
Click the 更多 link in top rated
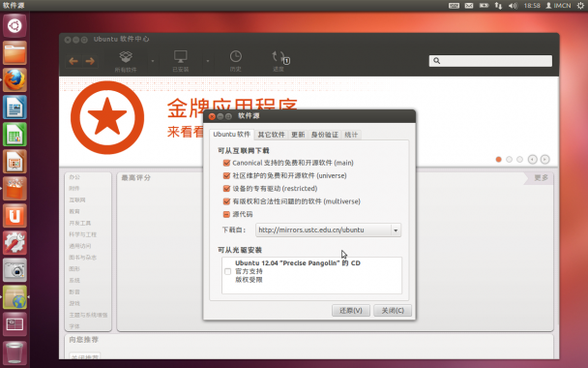[x=541, y=177]
